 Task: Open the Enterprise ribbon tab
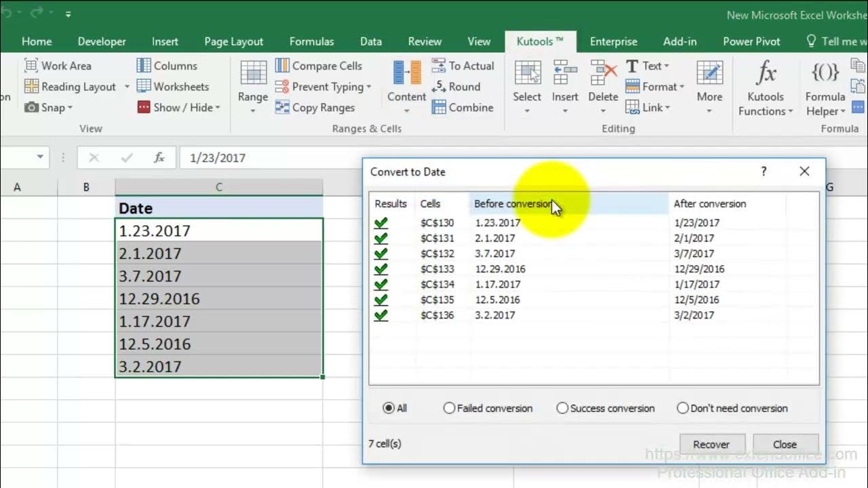[x=613, y=41]
